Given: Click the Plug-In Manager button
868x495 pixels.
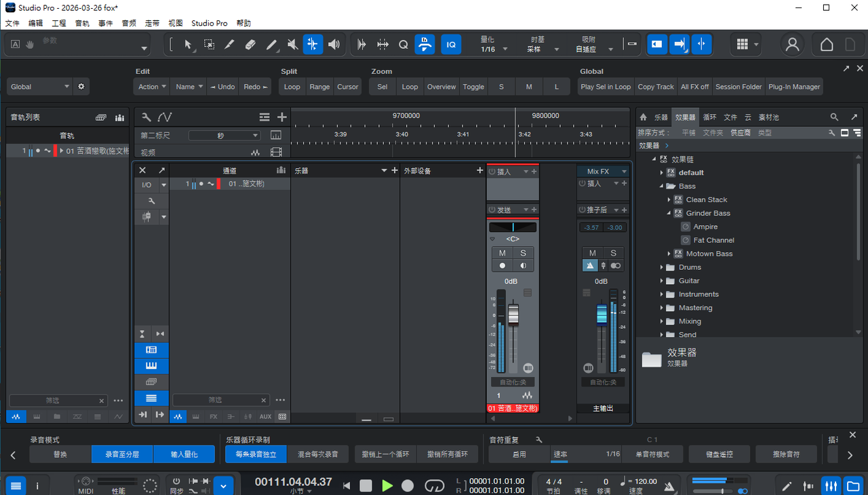Looking at the screenshot, I should (794, 87).
